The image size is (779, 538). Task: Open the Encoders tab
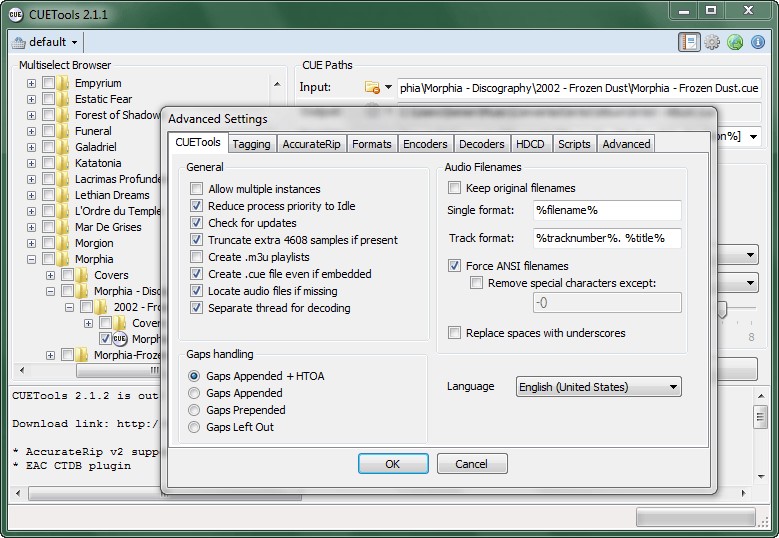tap(425, 144)
